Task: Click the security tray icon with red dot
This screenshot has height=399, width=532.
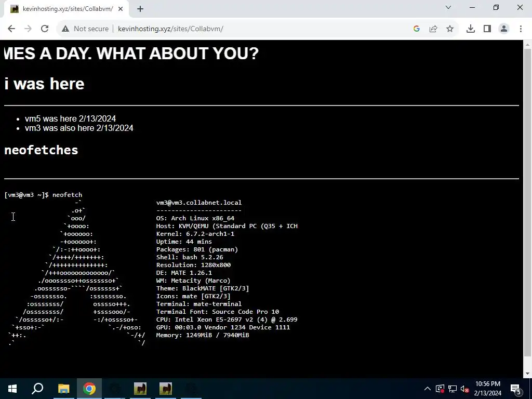Action: (x=440, y=389)
